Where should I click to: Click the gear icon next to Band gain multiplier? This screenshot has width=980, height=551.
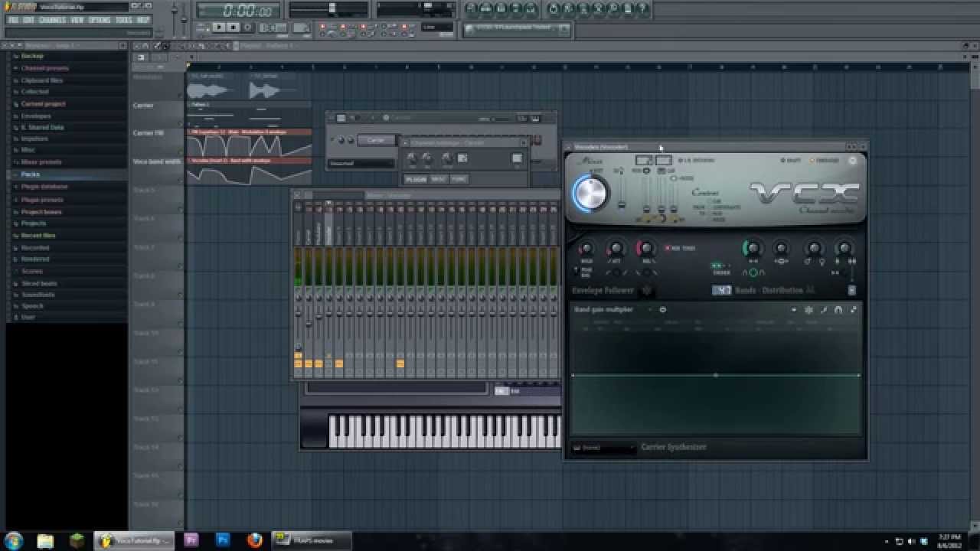[x=662, y=310]
